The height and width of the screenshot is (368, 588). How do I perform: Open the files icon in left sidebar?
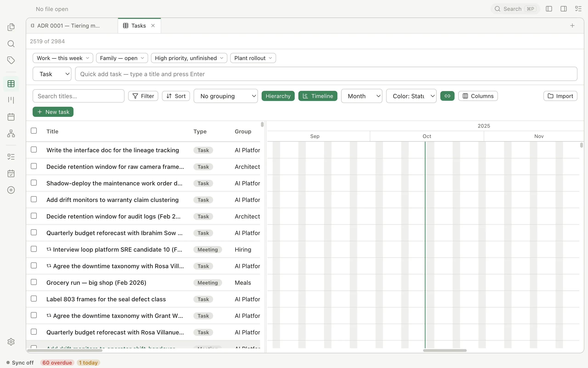click(x=11, y=27)
